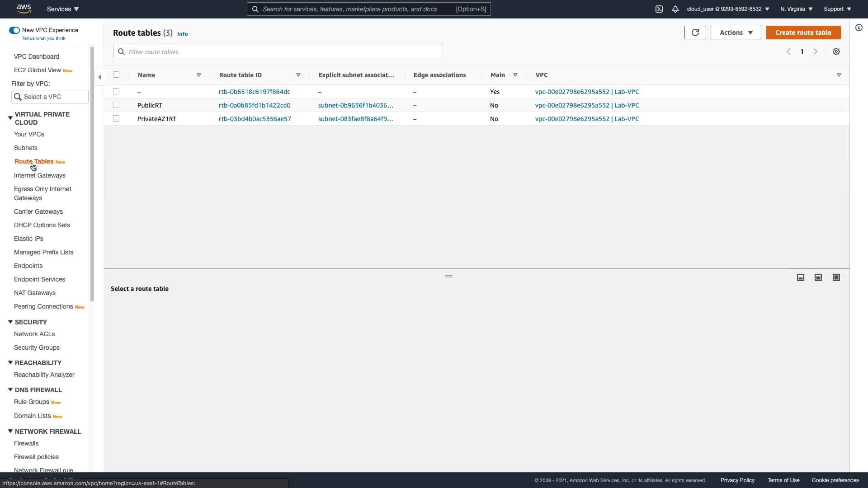This screenshot has width=868, height=488.
Task: Check the PrivateAZ1RT row checkbox
Action: pyautogui.click(x=116, y=118)
